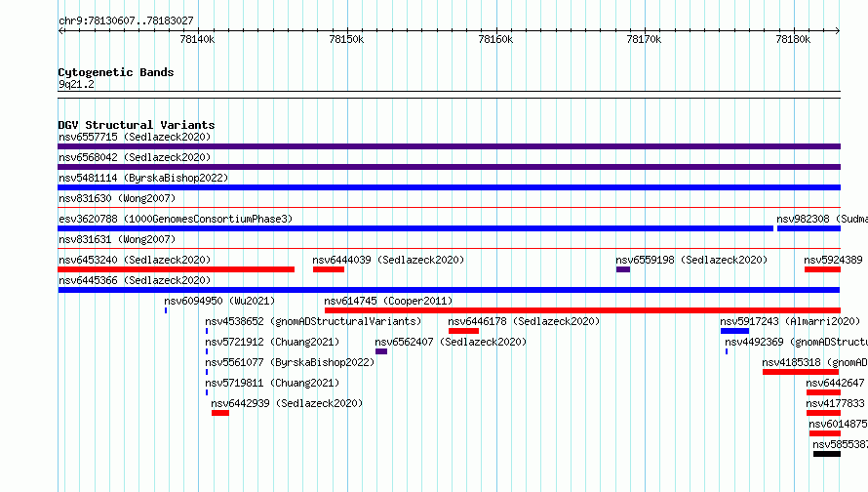868x492 pixels.
Task: Select the long blue bar under esv3620788
Action: pyautogui.click(x=415, y=228)
